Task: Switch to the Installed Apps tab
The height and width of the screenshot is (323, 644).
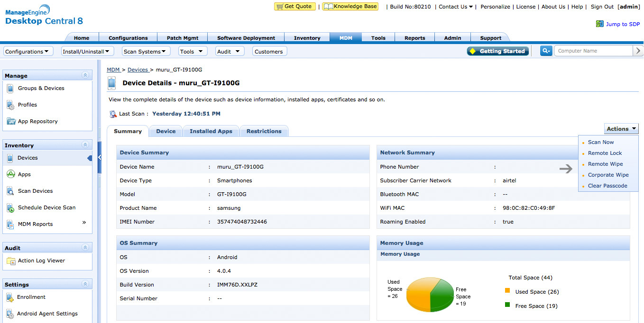Action: pos(211,131)
